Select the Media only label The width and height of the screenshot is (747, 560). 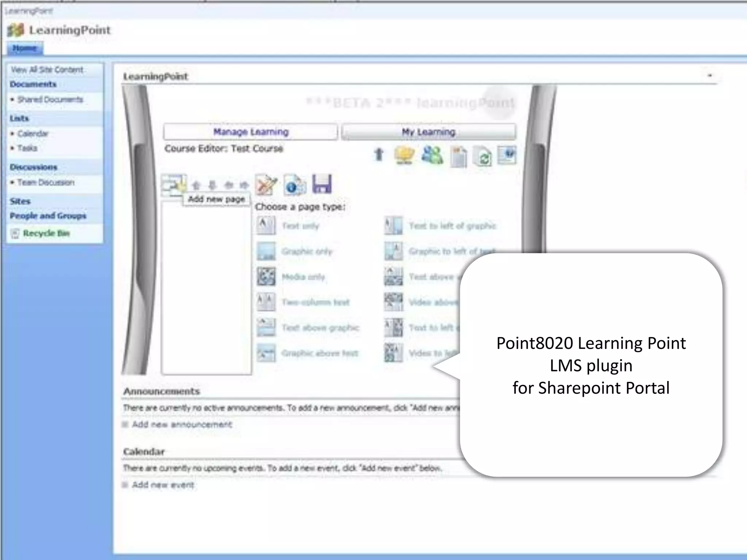point(303,277)
